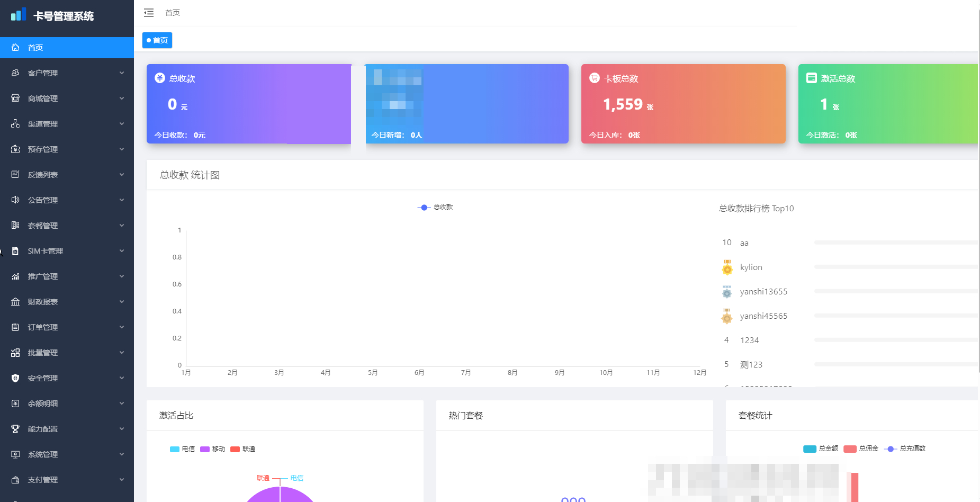Click kylion in the Top10 ranking list

pyautogui.click(x=751, y=267)
